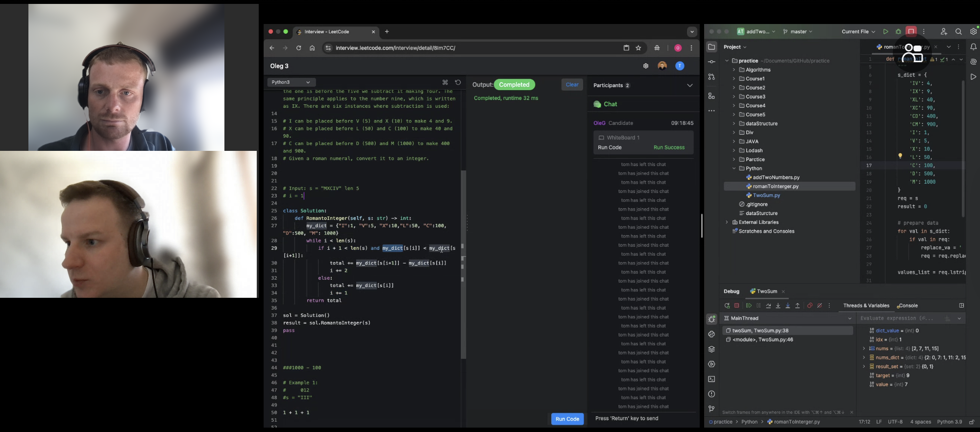Click the Step Out debug icon
Viewport: 980px width, 432px height.
point(797,306)
